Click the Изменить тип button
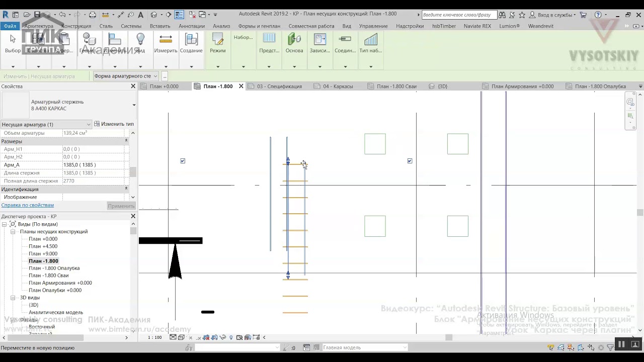 pos(114,124)
